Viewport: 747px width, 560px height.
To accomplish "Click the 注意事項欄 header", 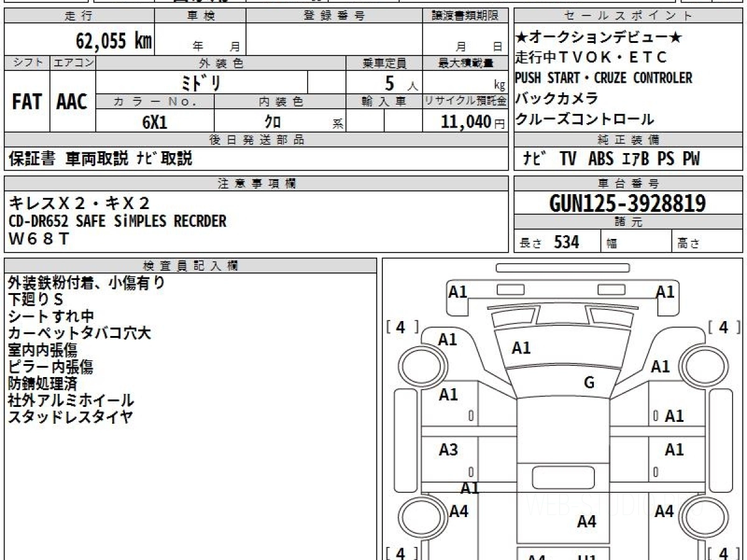I will [256, 184].
